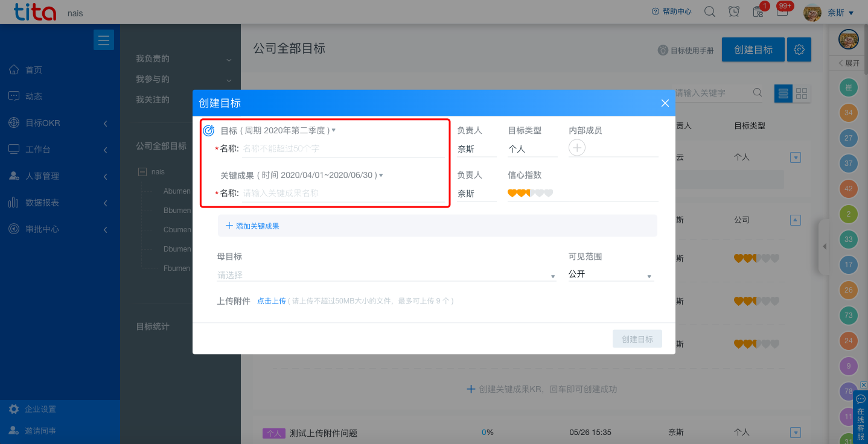Click 展开 to expand the right colleague panel
Screen dimensions: 868x444
click(x=849, y=63)
